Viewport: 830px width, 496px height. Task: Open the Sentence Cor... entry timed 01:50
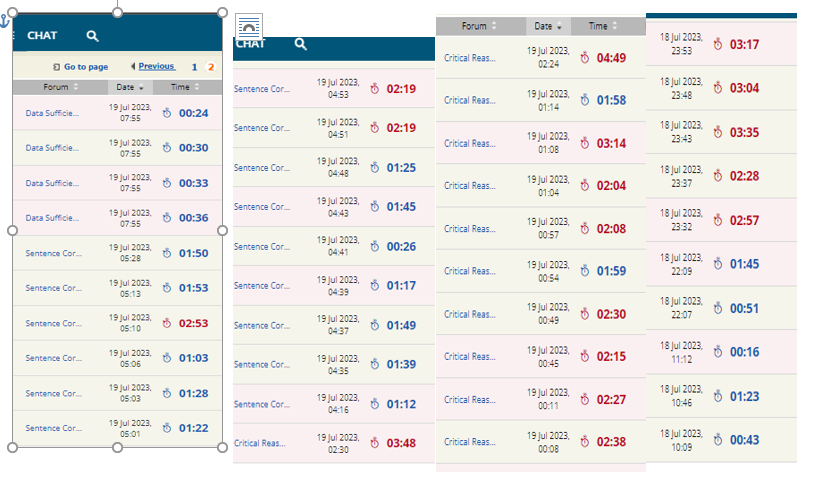(x=54, y=253)
